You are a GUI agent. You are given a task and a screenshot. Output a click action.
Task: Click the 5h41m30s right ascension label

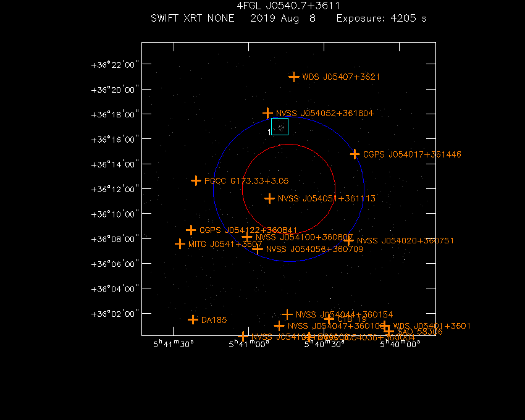pyautogui.click(x=174, y=344)
